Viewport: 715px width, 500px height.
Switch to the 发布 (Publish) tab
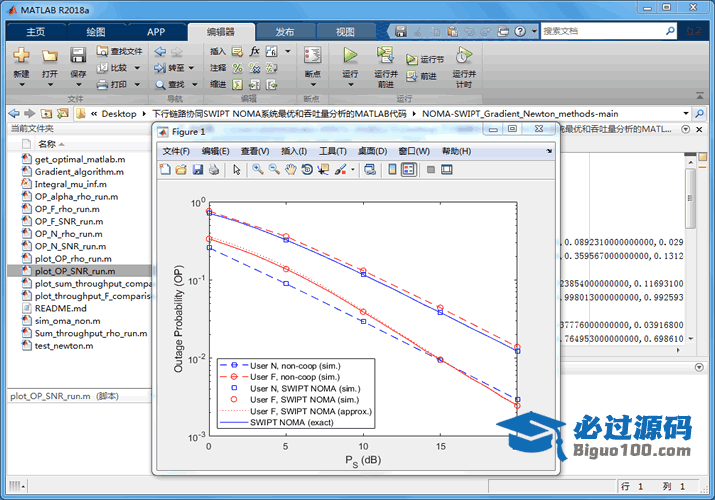tap(285, 31)
